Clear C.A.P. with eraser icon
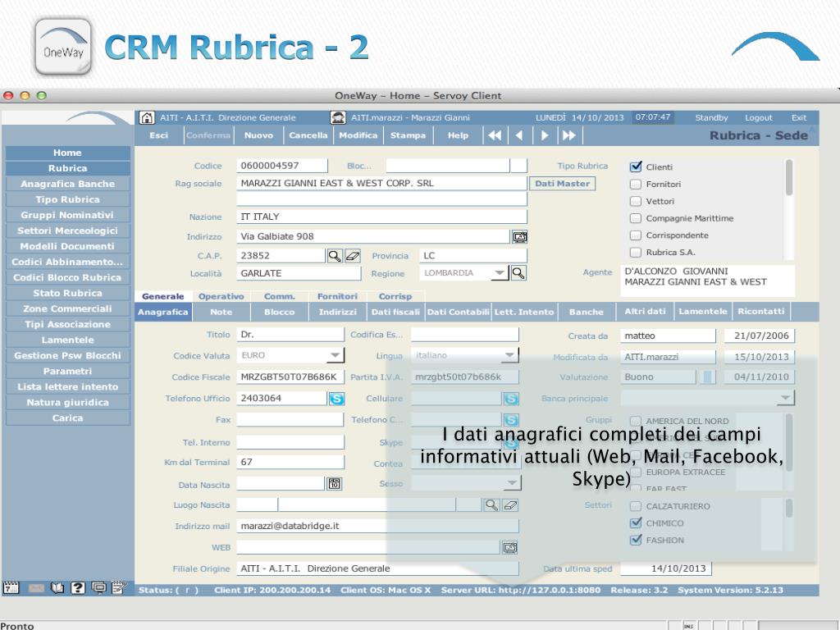The width and height of the screenshot is (840, 630). pos(353,256)
